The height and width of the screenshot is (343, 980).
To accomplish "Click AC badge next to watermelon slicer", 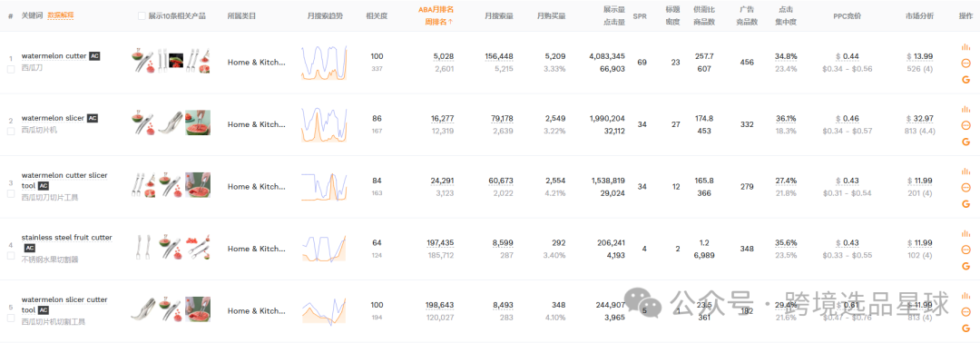I will (92, 118).
